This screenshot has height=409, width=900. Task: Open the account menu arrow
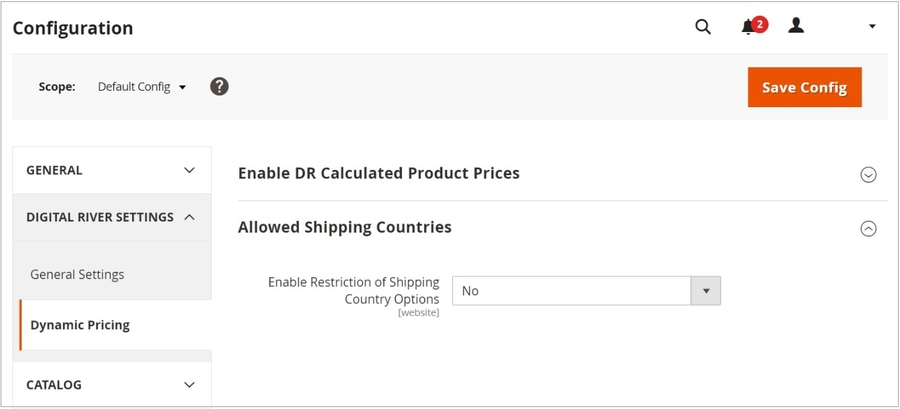pyautogui.click(x=872, y=27)
